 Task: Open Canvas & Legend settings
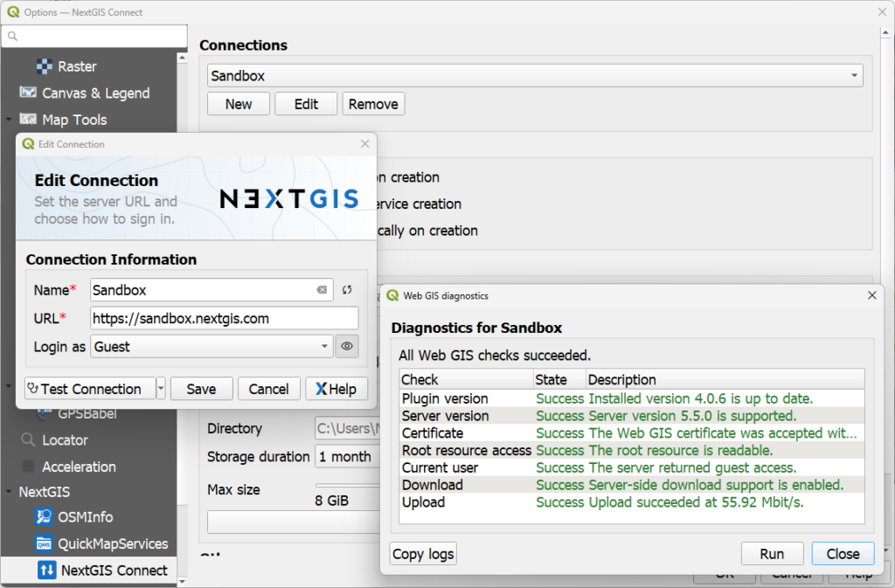[95, 93]
